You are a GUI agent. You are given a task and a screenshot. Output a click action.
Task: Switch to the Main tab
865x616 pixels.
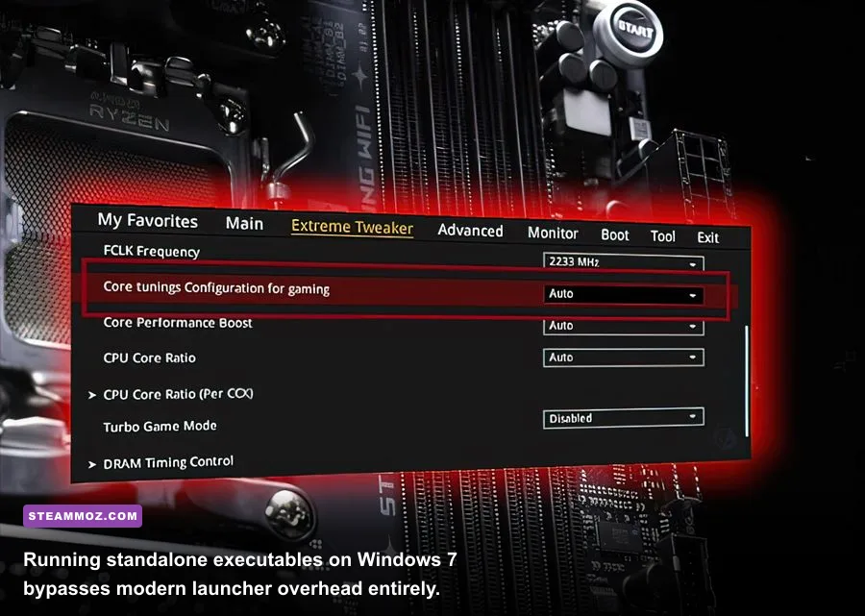(244, 223)
